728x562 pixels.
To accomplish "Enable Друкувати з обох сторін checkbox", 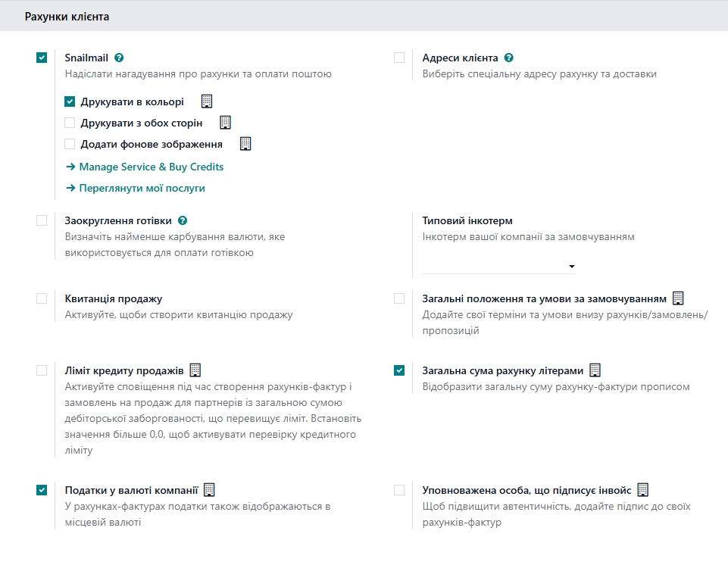I will [x=70, y=123].
